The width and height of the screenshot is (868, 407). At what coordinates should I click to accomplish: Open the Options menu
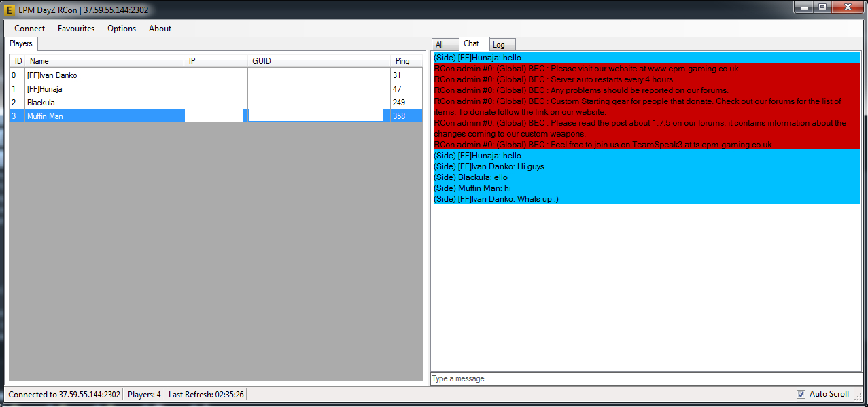click(x=122, y=29)
